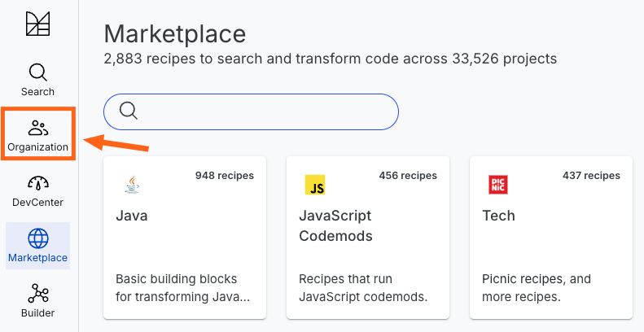Click the DevCenter label in sidebar
This screenshot has width=644, height=332.
coord(37,203)
